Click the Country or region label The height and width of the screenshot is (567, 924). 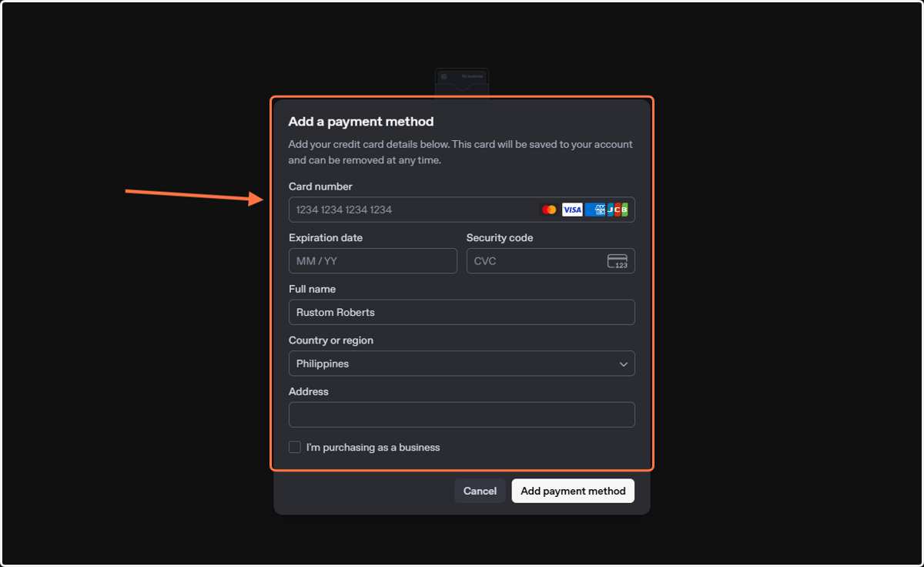[330, 341]
